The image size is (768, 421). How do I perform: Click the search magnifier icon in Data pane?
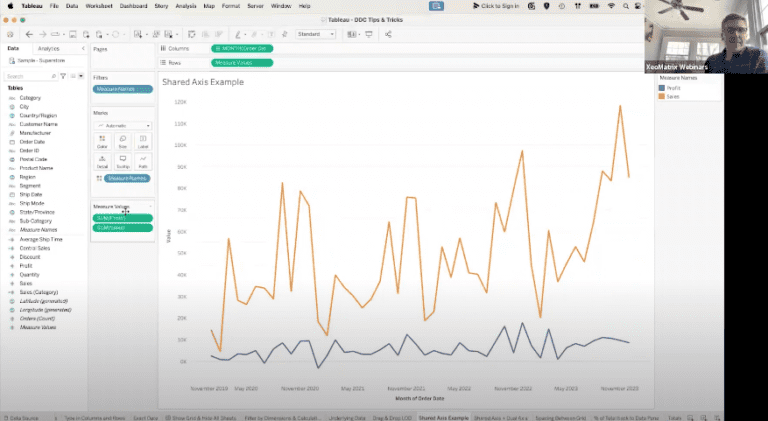pos(54,76)
